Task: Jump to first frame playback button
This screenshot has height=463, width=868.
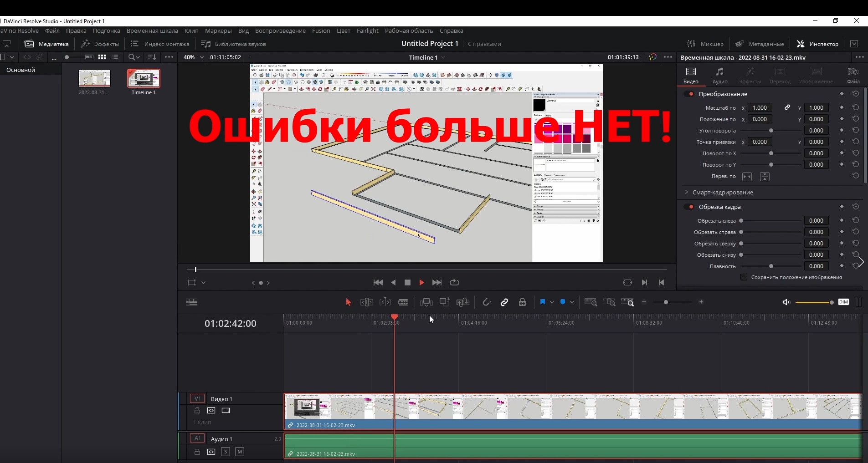Action: tap(378, 283)
